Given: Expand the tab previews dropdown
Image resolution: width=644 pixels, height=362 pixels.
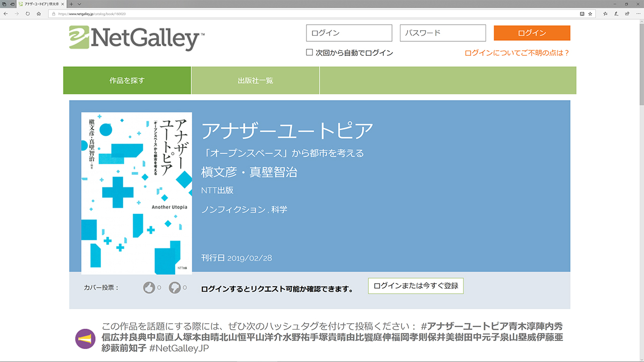Looking at the screenshot, I should [79, 4].
